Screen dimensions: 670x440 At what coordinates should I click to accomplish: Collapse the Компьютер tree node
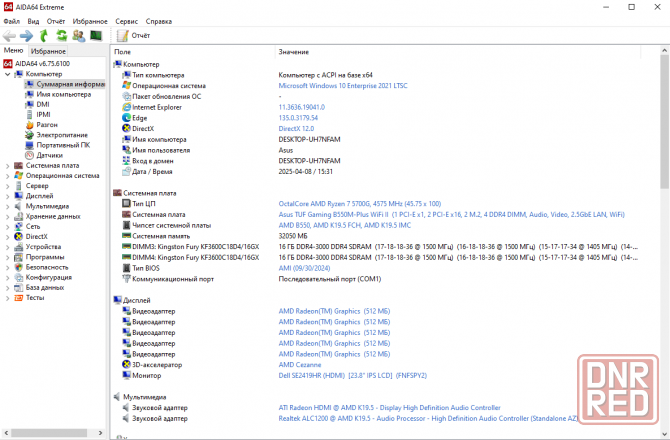[7, 74]
